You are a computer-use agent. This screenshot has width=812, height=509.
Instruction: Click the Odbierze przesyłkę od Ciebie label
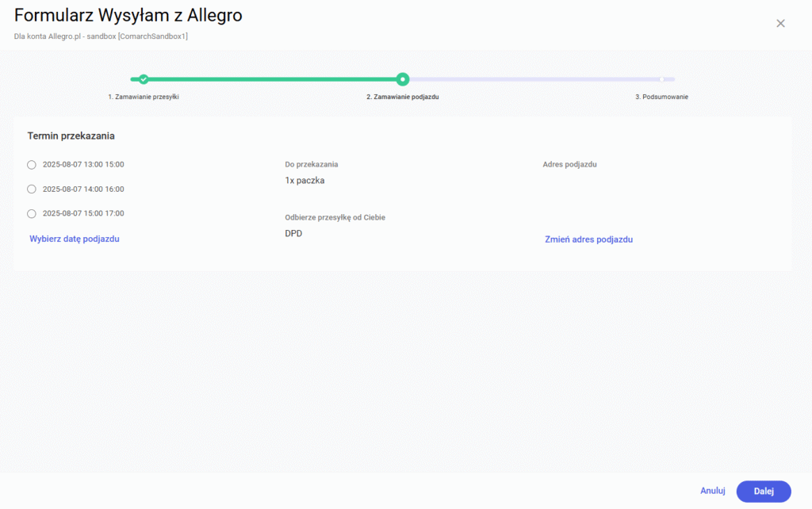point(335,217)
